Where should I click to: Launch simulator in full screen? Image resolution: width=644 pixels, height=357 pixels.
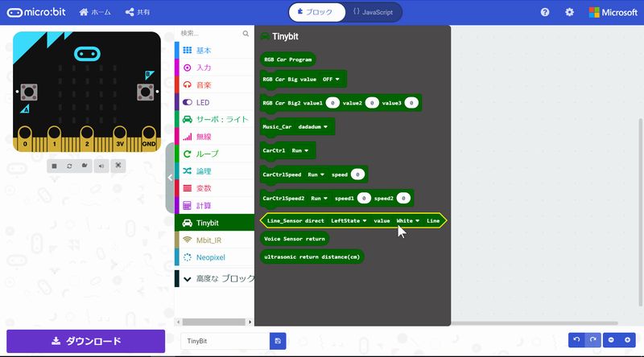(118, 166)
